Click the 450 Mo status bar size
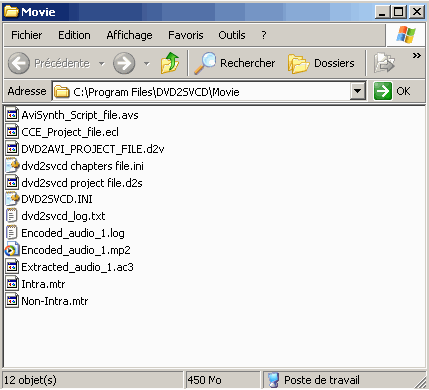Image resolution: width=429 pixels, height=390 pixels. point(204,380)
